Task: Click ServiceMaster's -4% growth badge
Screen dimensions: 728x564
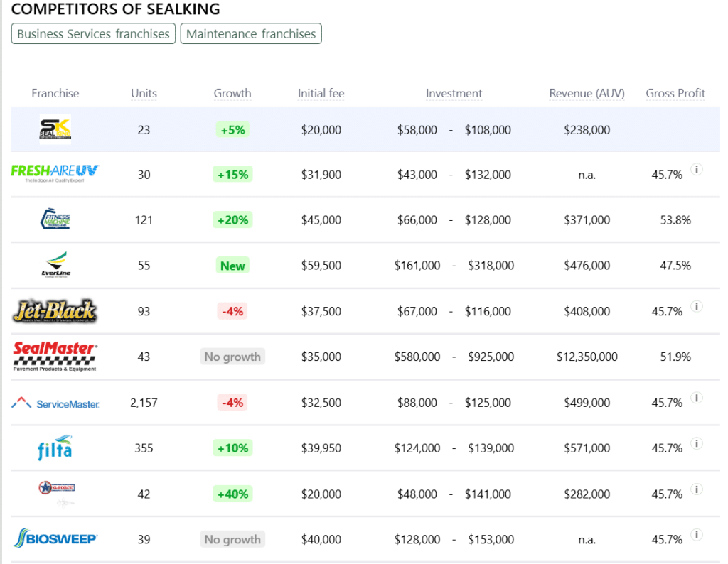Action: pyautogui.click(x=232, y=403)
